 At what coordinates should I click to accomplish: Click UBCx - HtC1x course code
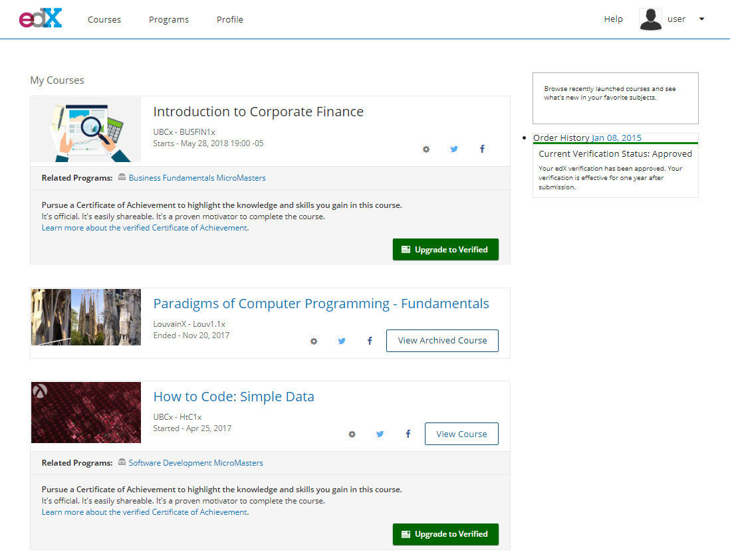tap(178, 417)
